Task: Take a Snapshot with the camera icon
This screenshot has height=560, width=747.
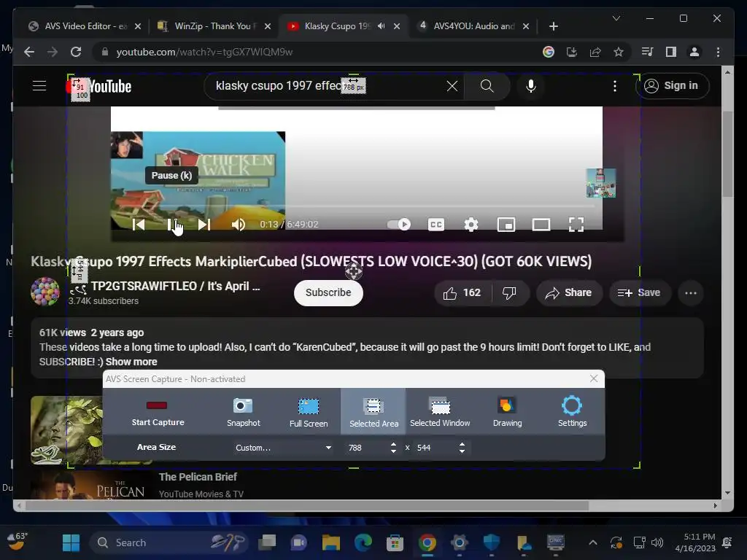Action: tap(243, 413)
